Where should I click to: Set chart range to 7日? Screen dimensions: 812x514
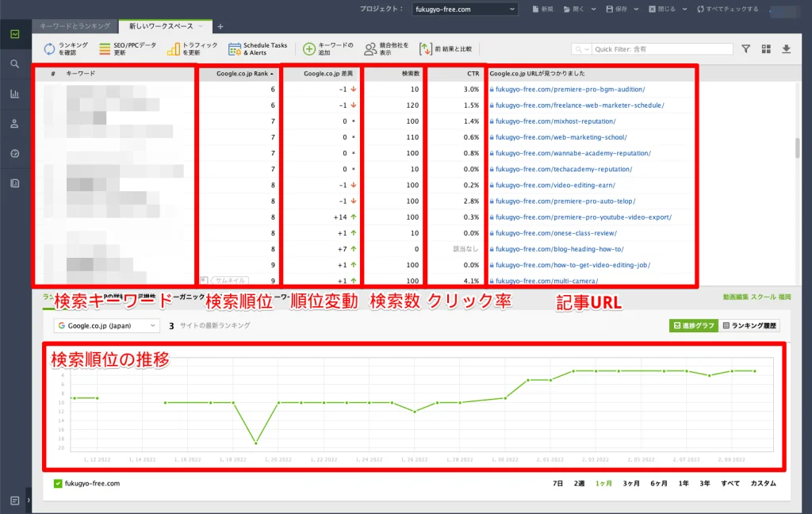557,483
